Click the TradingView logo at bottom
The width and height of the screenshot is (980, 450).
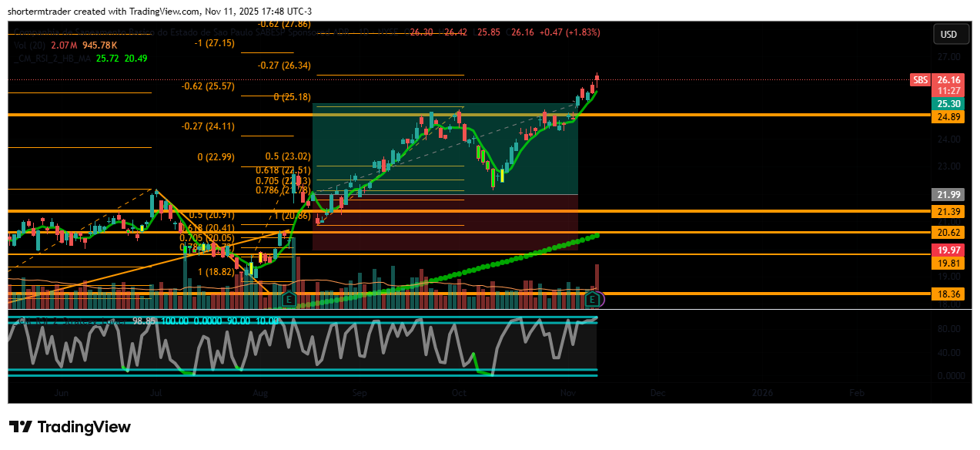pos(70,427)
